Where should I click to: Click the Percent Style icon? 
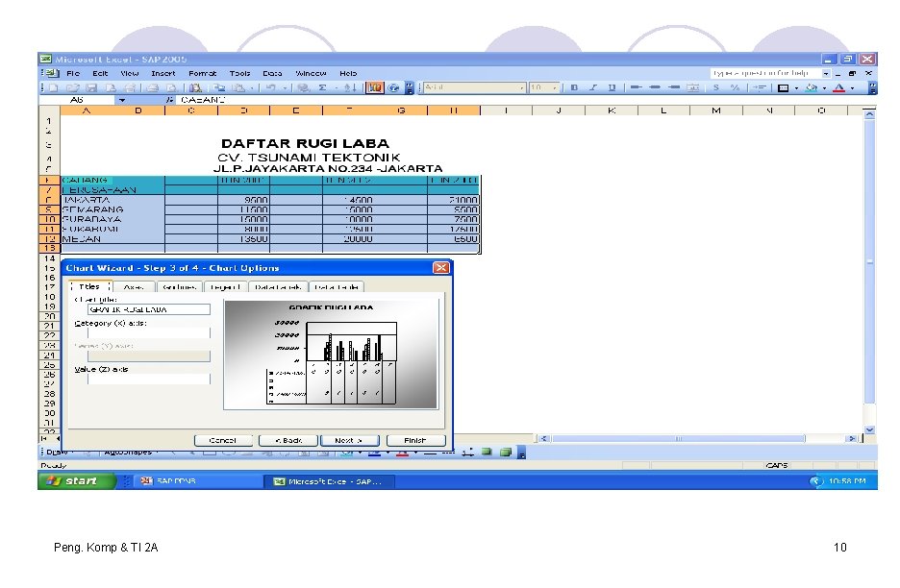tap(735, 87)
